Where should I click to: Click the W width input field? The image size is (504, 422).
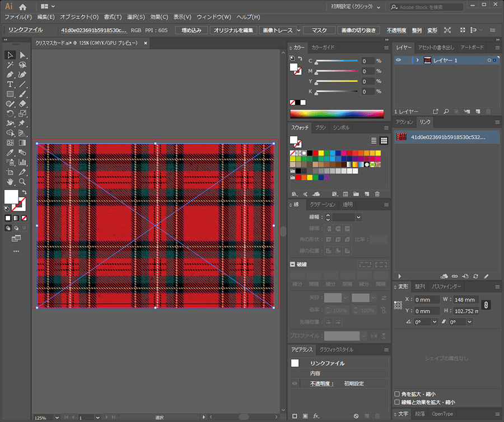click(x=465, y=300)
